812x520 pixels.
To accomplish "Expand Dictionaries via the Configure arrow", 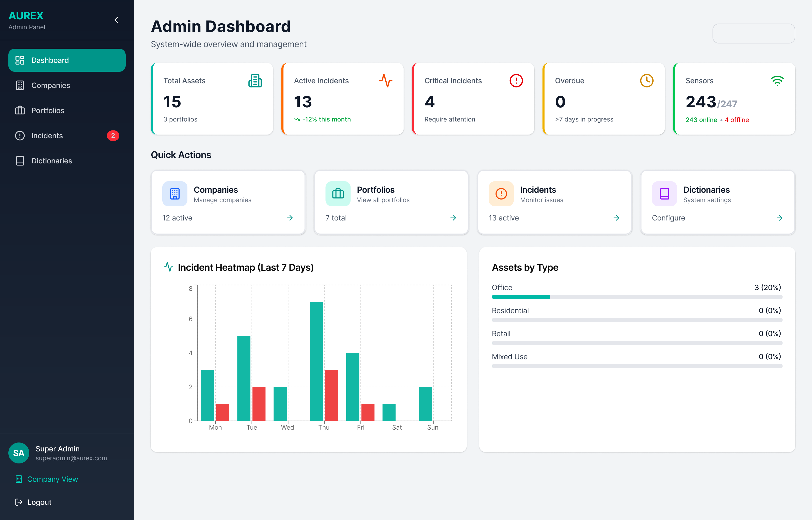I will 780,218.
